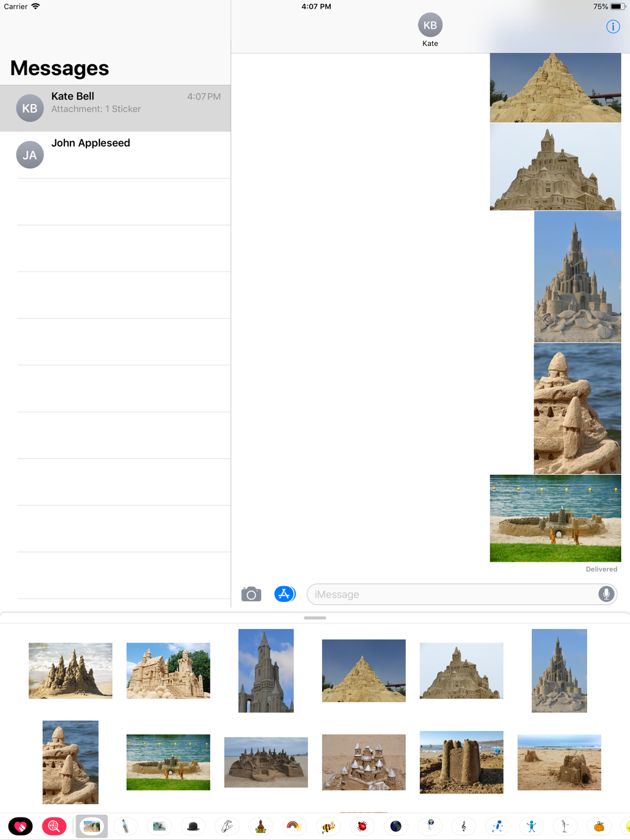
Task: Select the drip sandcastle on beach sticker
Action: 71,671
